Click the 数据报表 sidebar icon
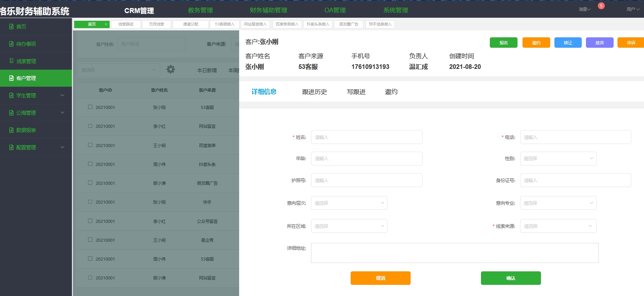The height and width of the screenshot is (296, 644). [x=12, y=130]
